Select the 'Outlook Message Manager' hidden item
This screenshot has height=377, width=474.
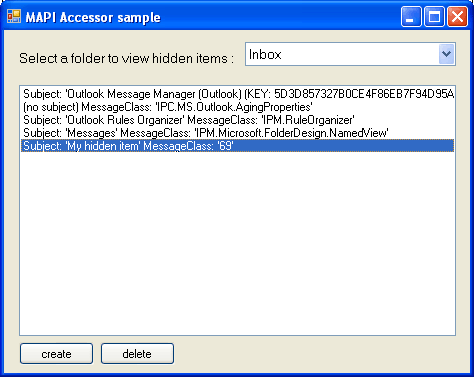237,94
